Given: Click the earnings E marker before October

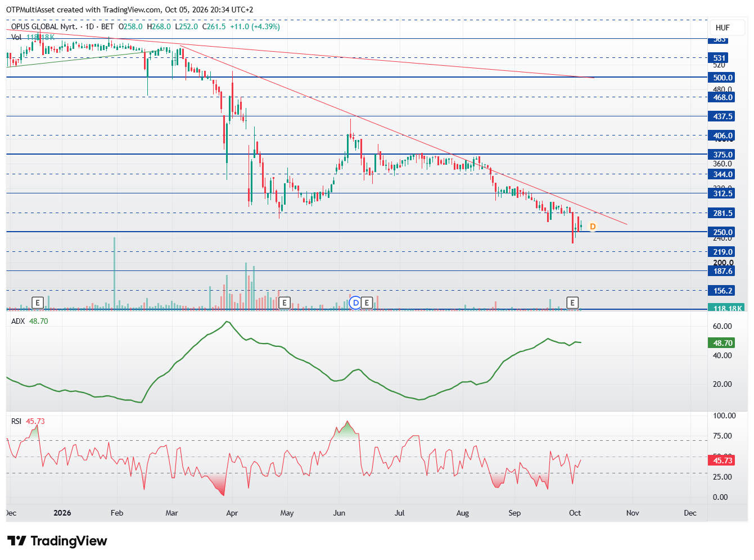Looking at the screenshot, I should point(572,303).
